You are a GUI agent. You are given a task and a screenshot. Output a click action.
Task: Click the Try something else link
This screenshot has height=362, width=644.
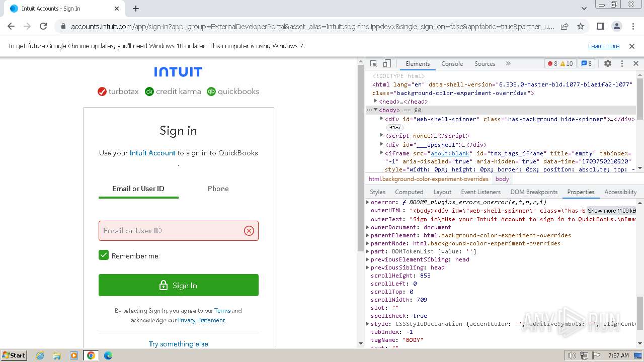[179, 344]
